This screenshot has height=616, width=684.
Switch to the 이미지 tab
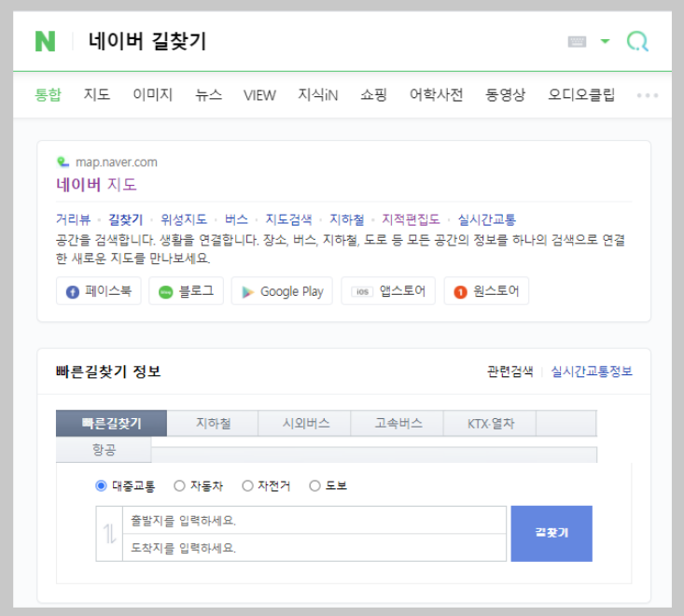point(153,94)
